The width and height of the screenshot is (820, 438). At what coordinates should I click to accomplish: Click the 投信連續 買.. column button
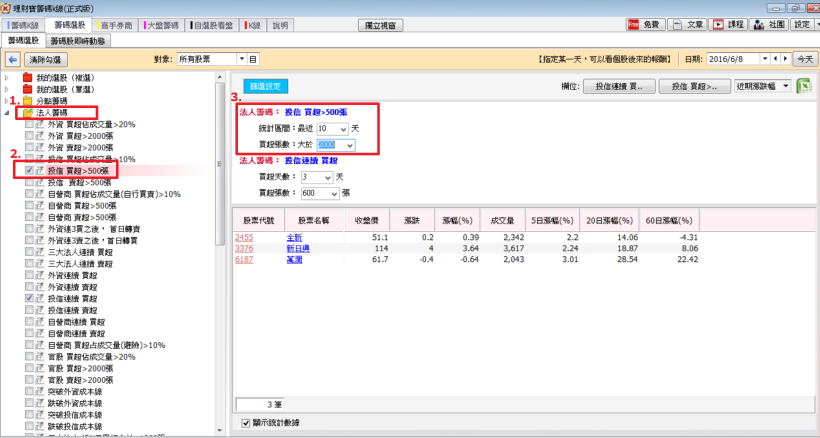[x=619, y=87]
